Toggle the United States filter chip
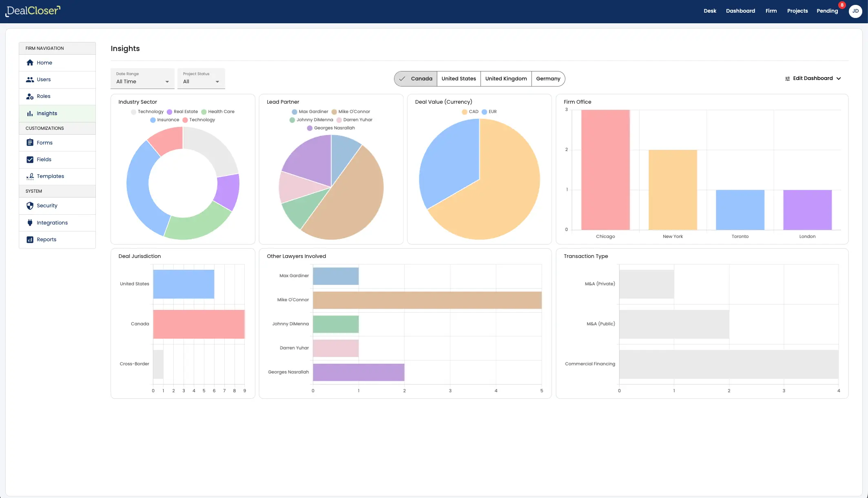868x498 pixels. (458, 79)
